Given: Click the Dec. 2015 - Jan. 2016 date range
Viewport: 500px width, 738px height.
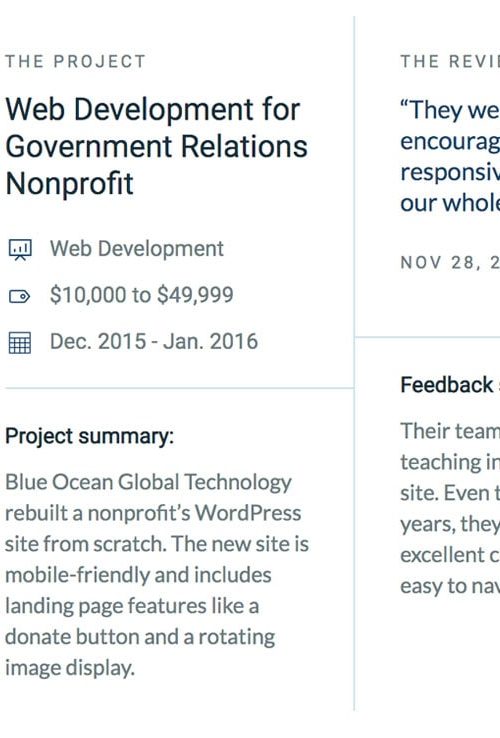Looking at the screenshot, I should point(153,341).
